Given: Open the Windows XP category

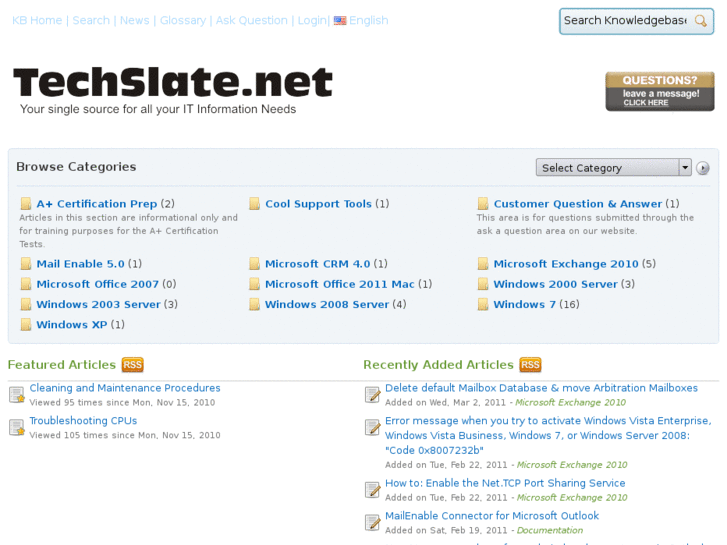Looking at the screenshot, I should tap(72, 324).
